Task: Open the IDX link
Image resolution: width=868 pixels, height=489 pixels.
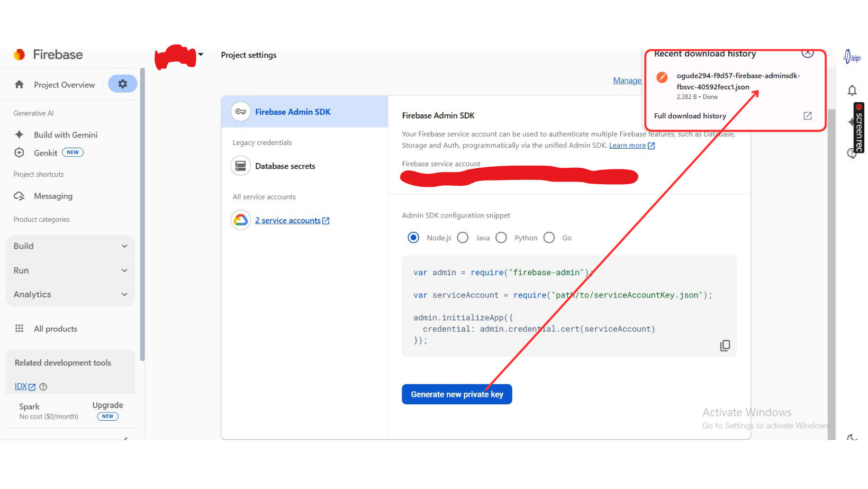Action: (21, 386)
